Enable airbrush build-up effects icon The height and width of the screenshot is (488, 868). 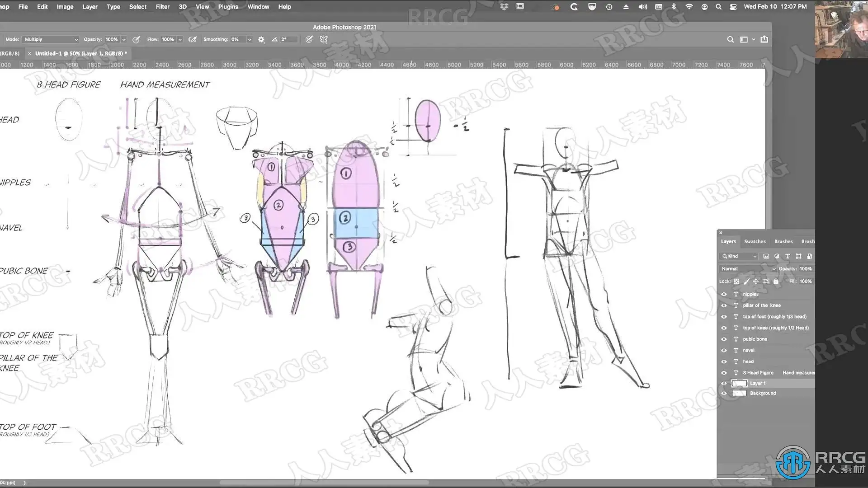[x=193, y=39]
